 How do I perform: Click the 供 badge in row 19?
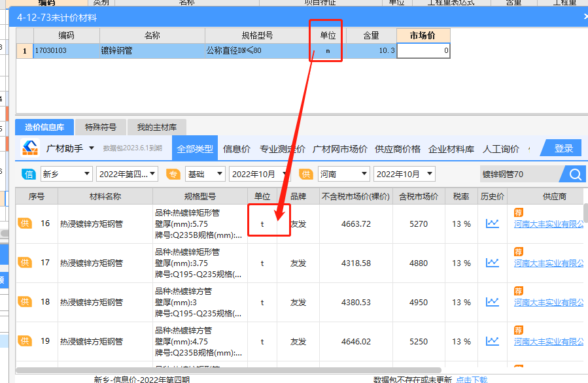click(x=25, y=341)
